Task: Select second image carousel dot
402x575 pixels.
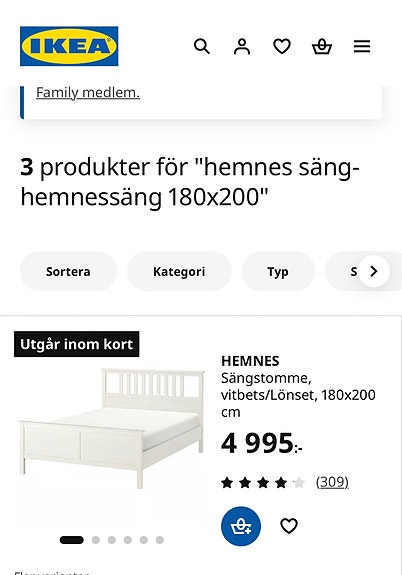Action: click(x=96, y=540)
